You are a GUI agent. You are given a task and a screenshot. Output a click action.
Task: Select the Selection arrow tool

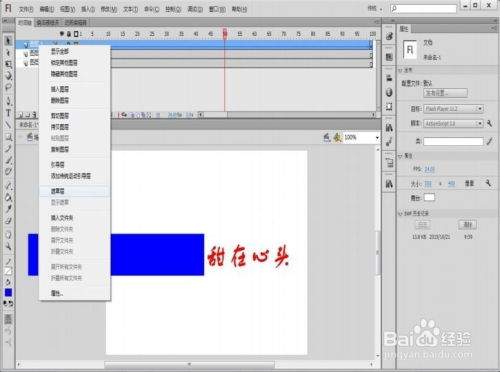pyautogui.click(x=8, y=41)
